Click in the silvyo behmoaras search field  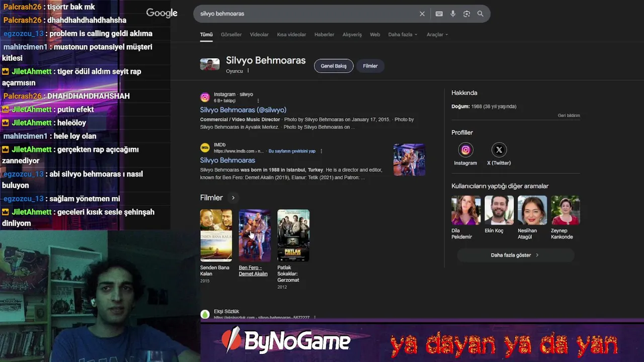307,14
